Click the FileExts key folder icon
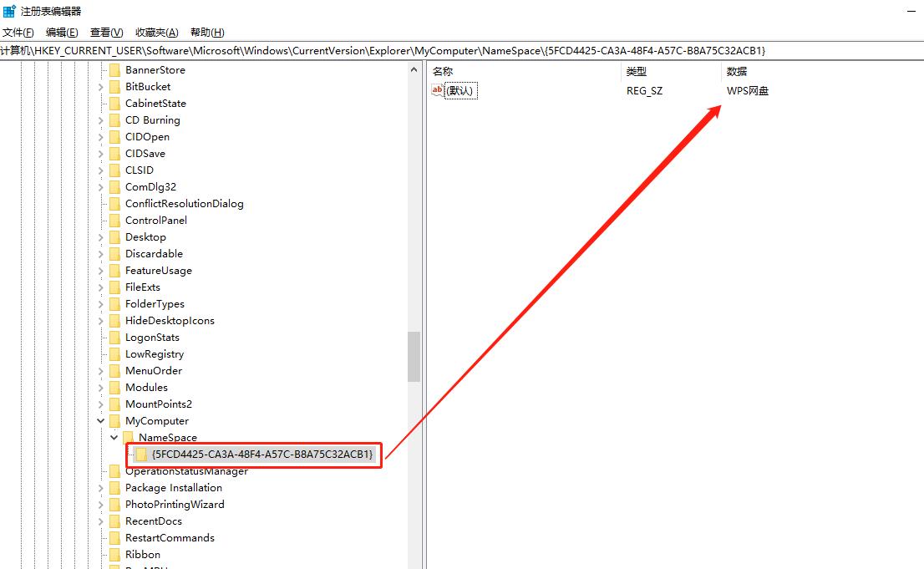This screenshot has width=924, height=569. 114,287
